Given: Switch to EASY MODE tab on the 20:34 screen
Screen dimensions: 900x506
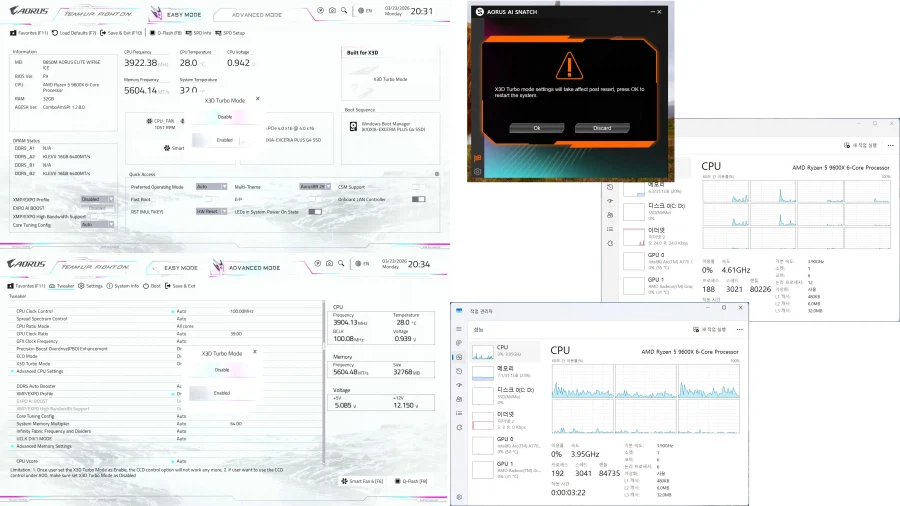Looking at the screenshot, I should [x=181, y=268].
